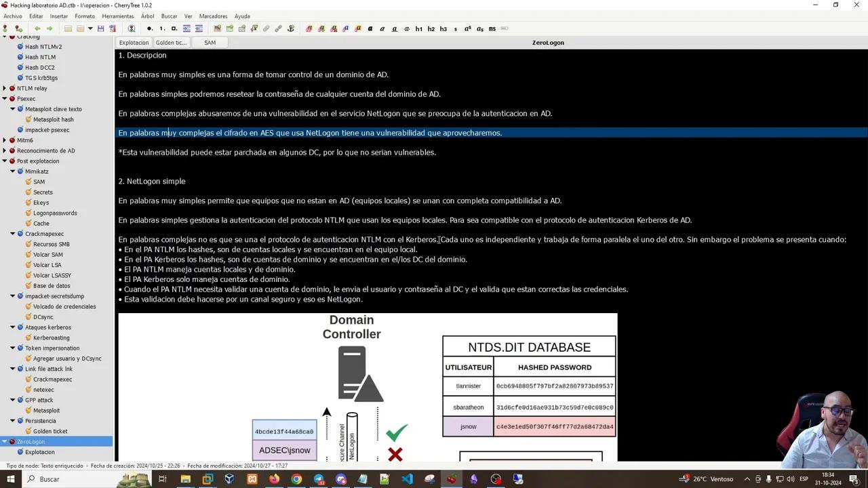
Task: Apply h1 heading from the toolbar
Action: point(418,28)
